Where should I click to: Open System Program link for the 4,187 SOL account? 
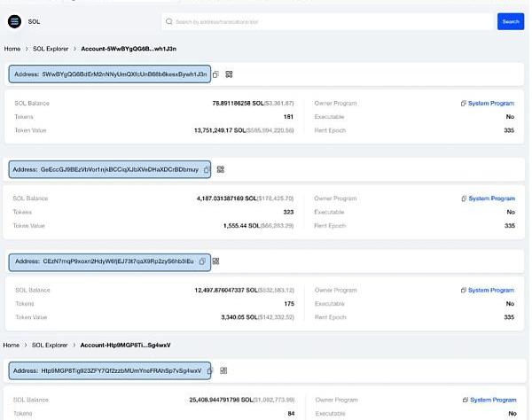pyautogui.click(x=487, y=198)
